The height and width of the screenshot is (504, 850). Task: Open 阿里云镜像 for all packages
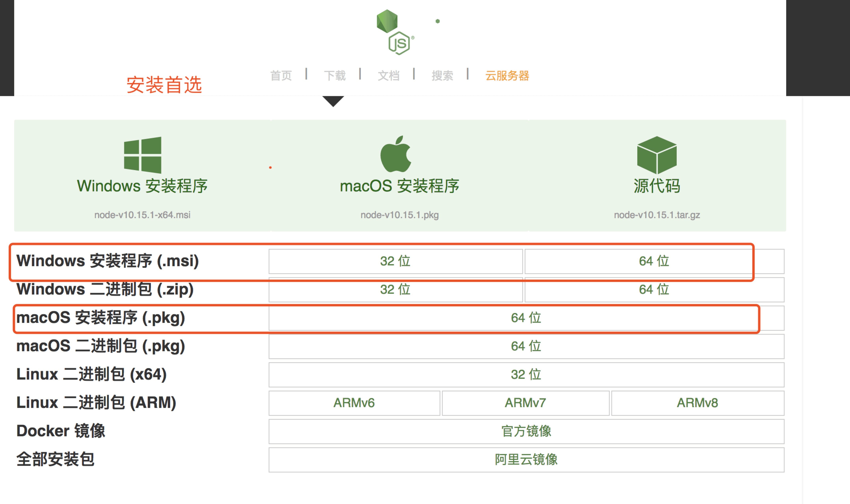click(x=526, y=460)
